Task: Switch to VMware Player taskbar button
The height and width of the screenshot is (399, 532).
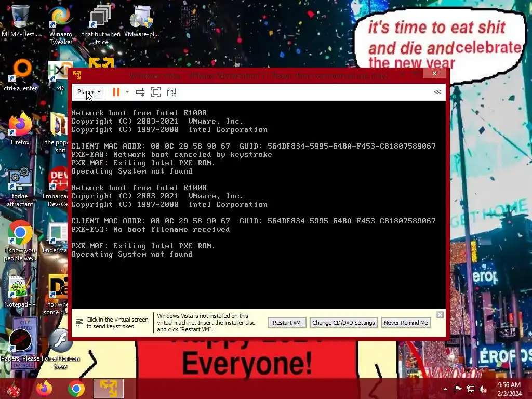Action: click(x=108, y=389)
